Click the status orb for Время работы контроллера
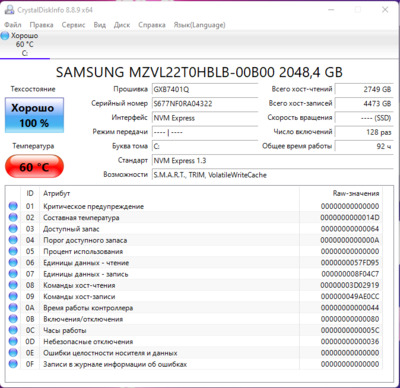Screen dimensions: 400x388 (13, 308)
